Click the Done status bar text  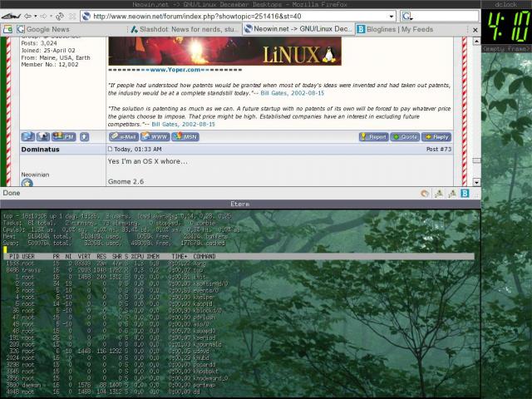12,193
